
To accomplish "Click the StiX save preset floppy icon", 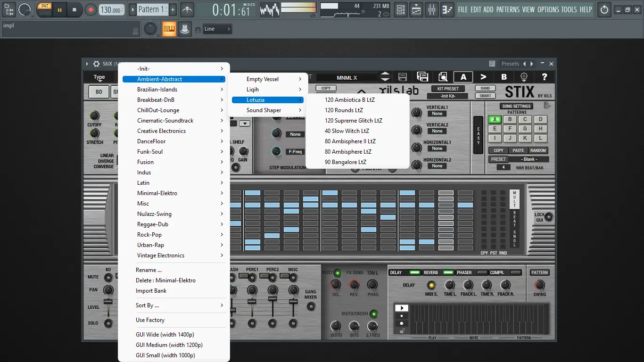I will 403,77.
